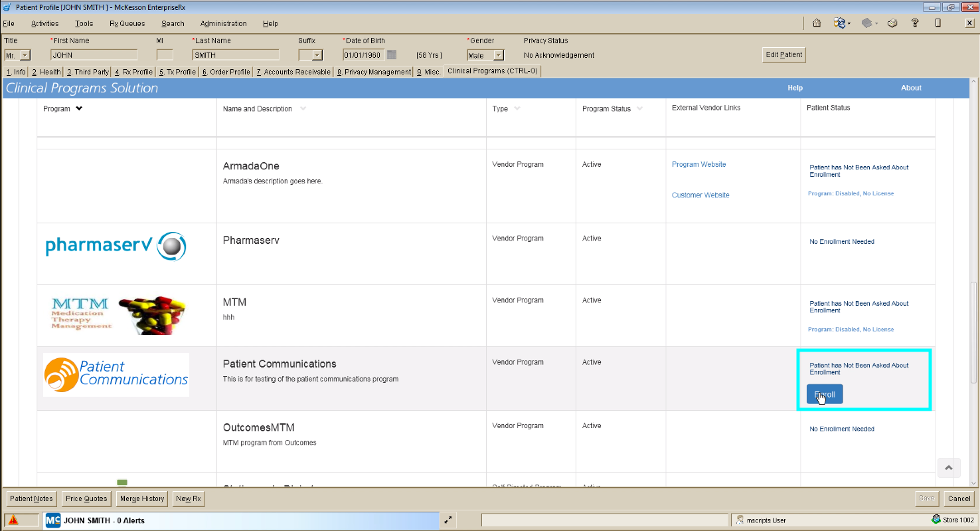The width and height of the screenshot is (980, 531).
Task: Click Enroll for Patient Communications
Action: tap(825, 394)
